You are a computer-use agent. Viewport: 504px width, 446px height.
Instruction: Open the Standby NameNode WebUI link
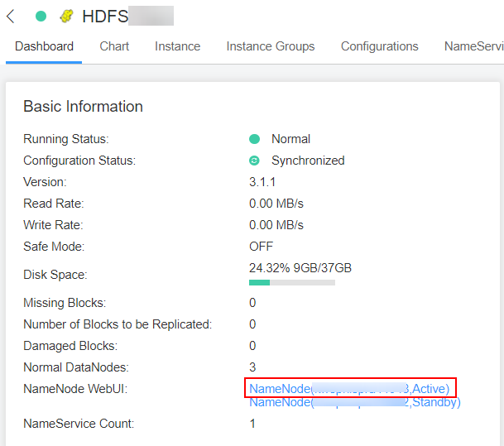(354, 403)
